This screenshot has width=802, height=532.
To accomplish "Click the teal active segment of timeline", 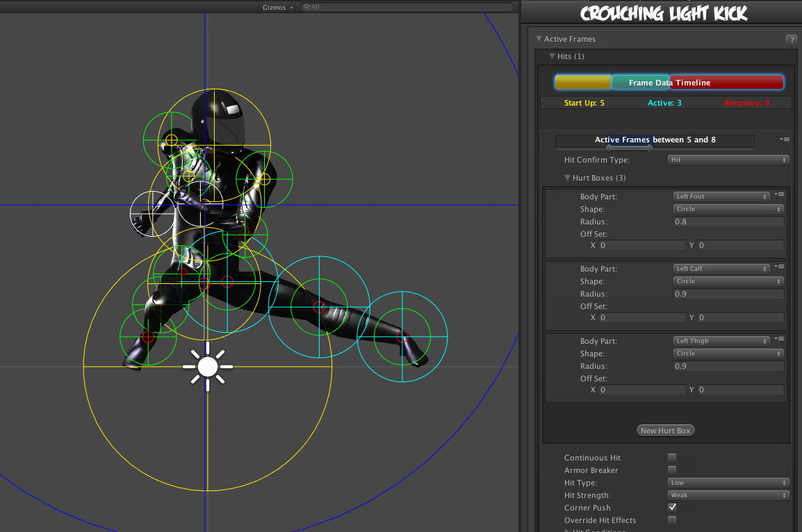I will pos(641,82).
